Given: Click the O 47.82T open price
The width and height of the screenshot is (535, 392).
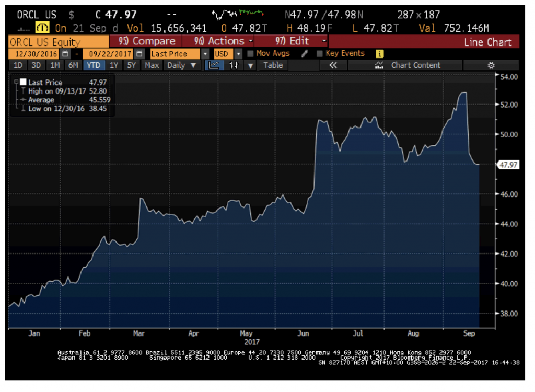Looking at the screenshot, I should (245, 28).
